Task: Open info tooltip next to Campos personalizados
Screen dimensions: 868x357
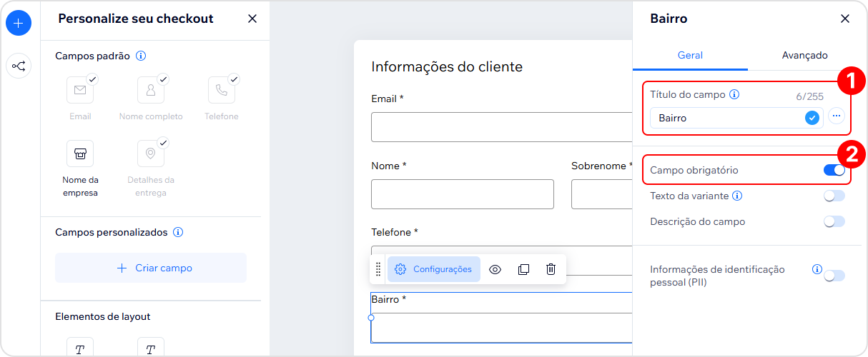Action: click(x=179, y=232)
